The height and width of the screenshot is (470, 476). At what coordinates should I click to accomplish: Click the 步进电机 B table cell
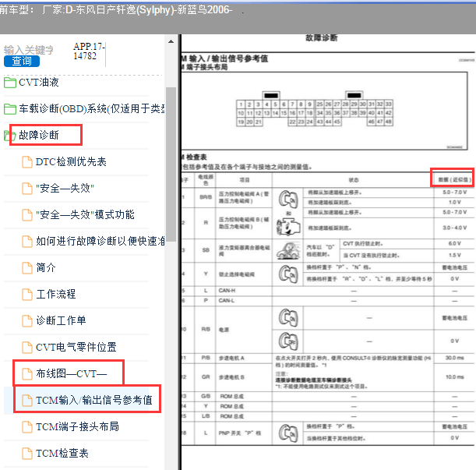[244, 377]
